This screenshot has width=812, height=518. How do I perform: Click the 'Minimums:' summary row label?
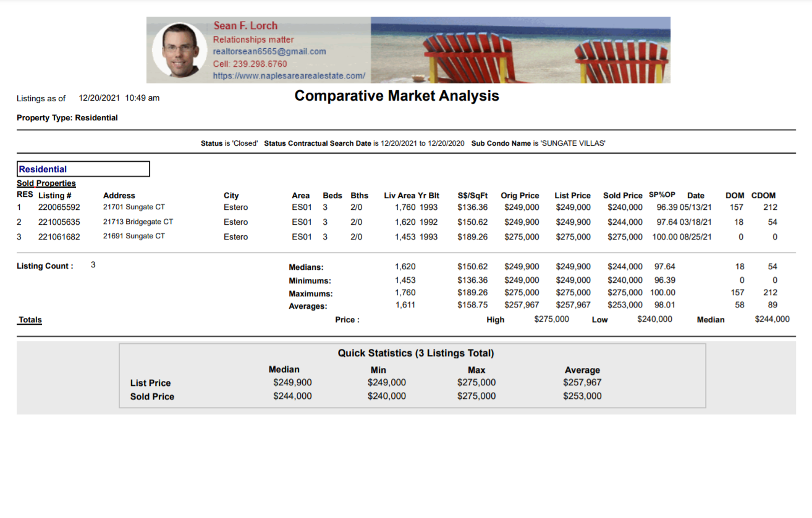[x=310, y=281]
